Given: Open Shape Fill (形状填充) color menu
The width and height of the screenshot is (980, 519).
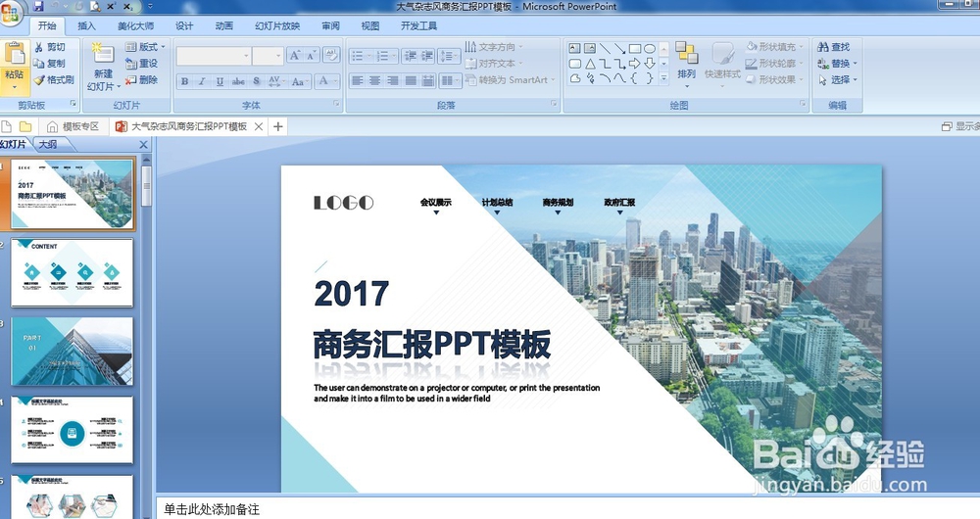Looking at the screenshot, I should pyautogui.click(x=775, y=47).
